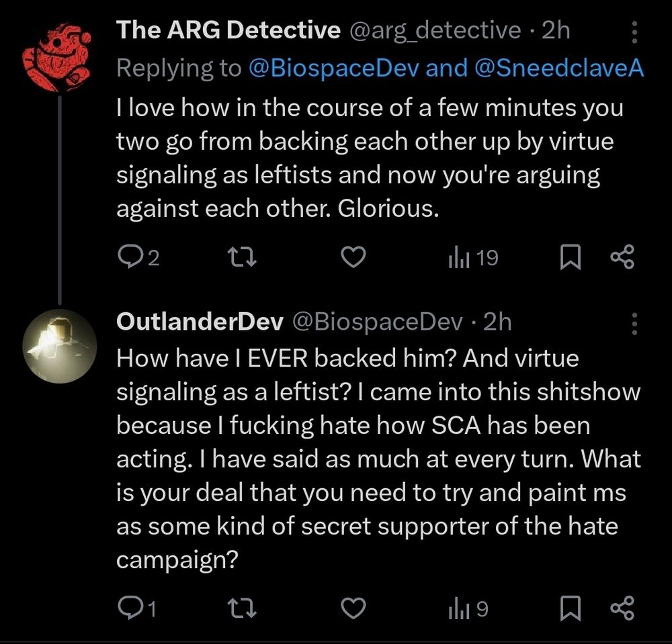Open the @SneedclaveA mention link
This screenshot has width=672, height=644.
[x=557, y=69]
